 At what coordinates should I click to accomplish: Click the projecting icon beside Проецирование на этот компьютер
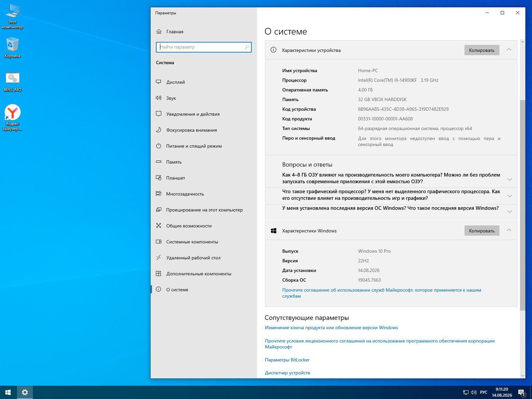pos(159,209)
